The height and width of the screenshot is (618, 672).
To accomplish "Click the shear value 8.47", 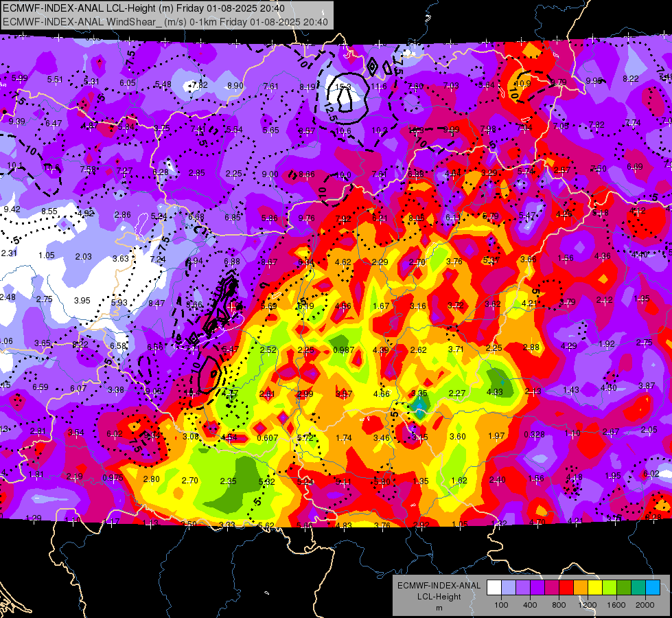I will coord(157,304).
